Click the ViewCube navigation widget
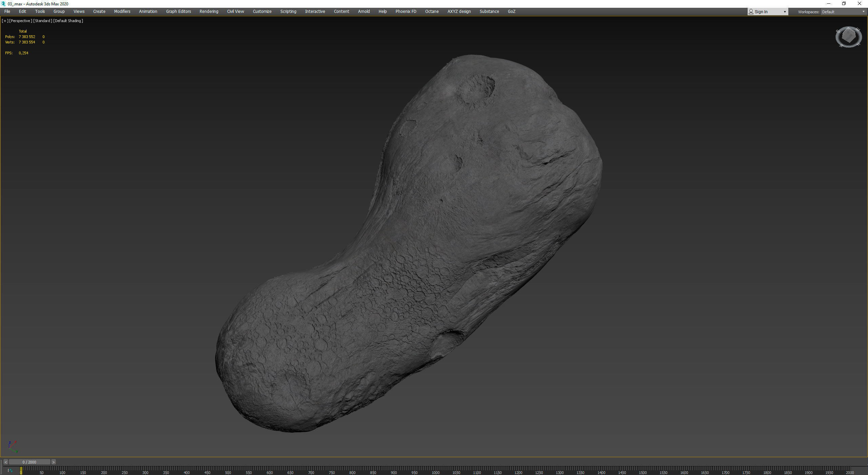The height and width of the screenshot is (475, 868). [849, 37]
